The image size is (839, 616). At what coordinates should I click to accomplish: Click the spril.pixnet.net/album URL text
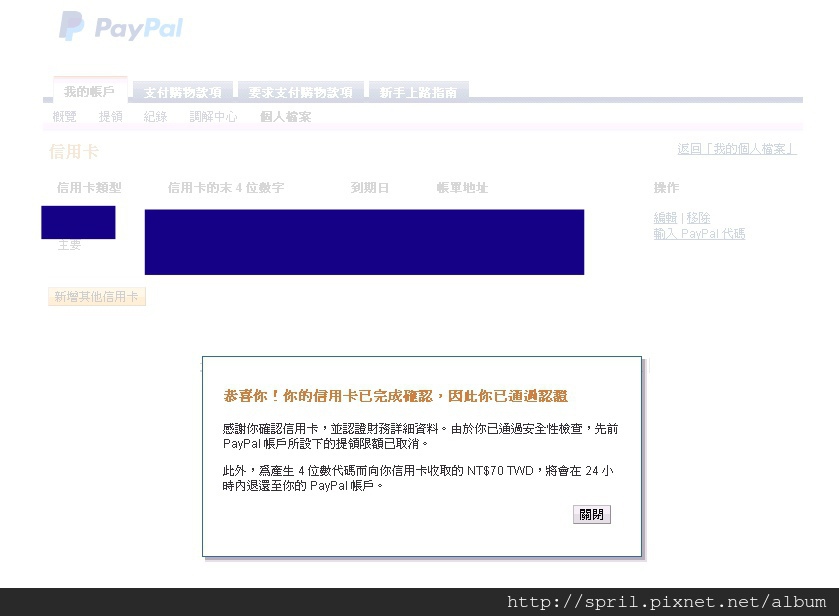point(666,602)
